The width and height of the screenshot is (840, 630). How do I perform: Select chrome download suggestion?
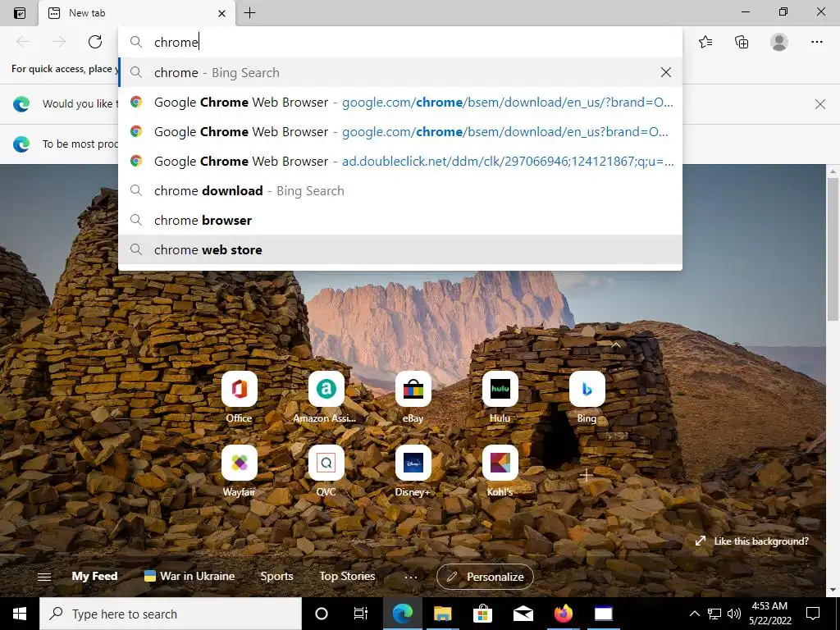point(400,190)
